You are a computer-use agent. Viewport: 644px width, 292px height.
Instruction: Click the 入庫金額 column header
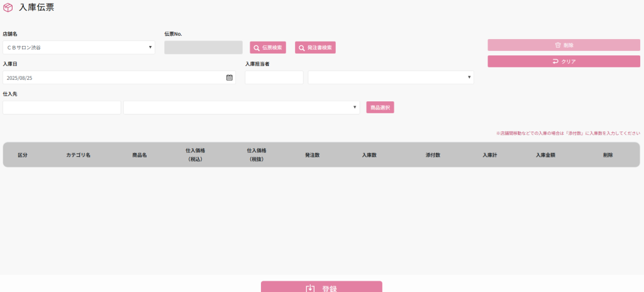pyautogui.click(x=545, y=155)
